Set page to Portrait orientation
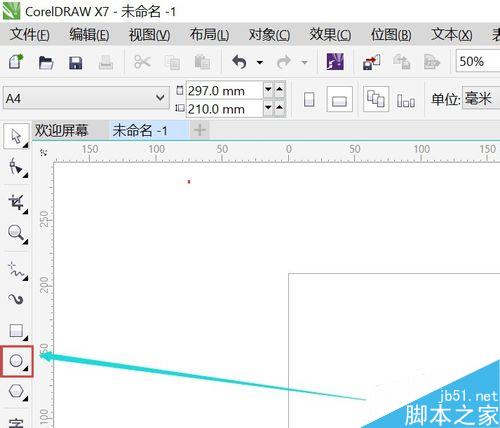This screenshot has height=428, width=500. (309, 99)
